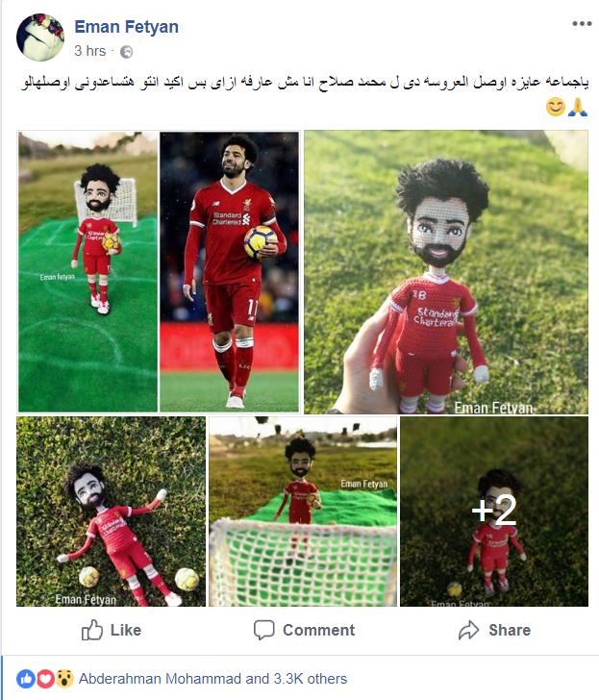Screen dimensions: 599x700
Task: Click the red heart Love reaction icon
Action: click(45, 679)
